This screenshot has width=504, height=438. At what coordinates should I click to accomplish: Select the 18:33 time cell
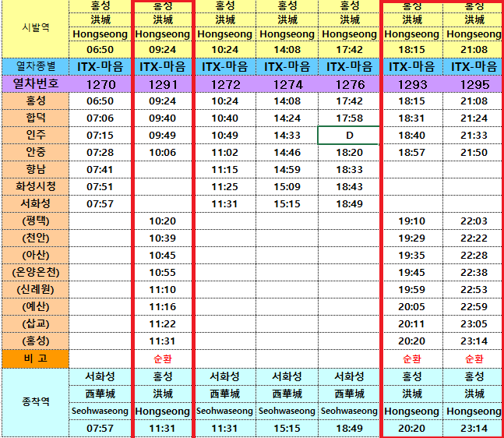350,169
